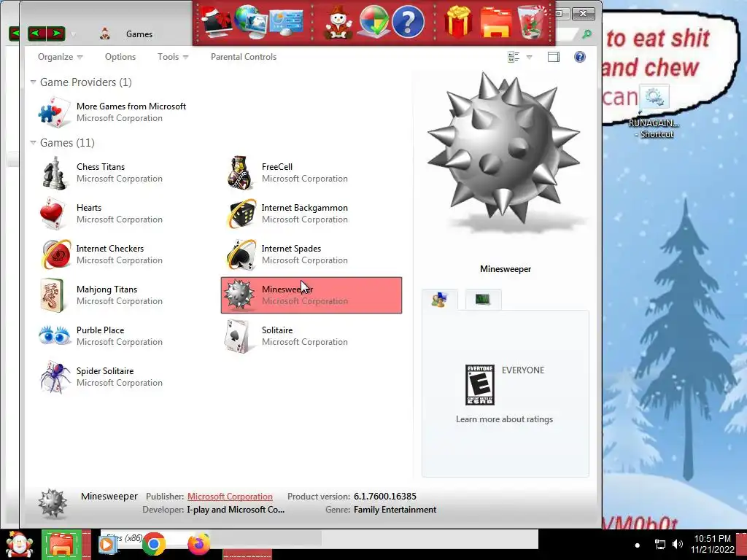
Task: Select the Internet Checkers game icon
Action: pyautogui.click(x=55, y=254)
